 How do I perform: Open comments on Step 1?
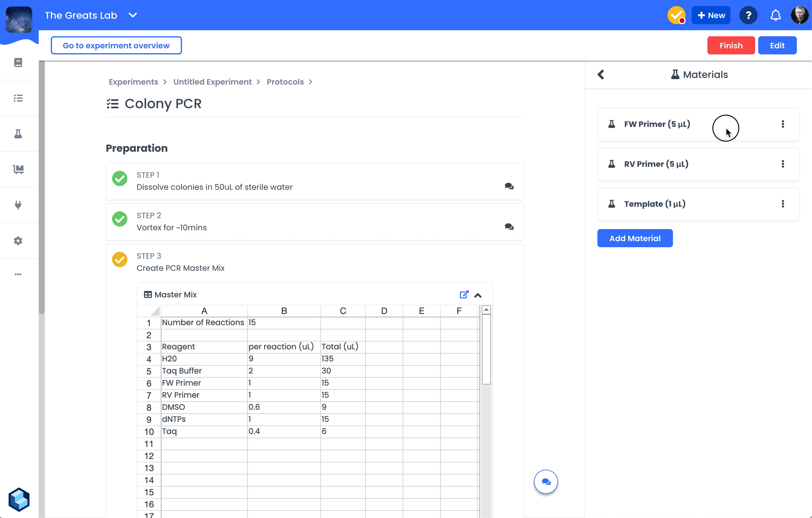(509, 186)
